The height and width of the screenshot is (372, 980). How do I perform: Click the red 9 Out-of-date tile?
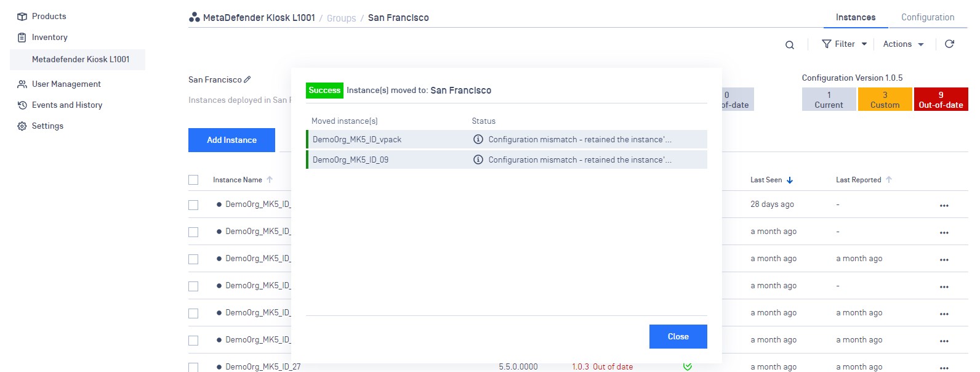click(941, 99)
